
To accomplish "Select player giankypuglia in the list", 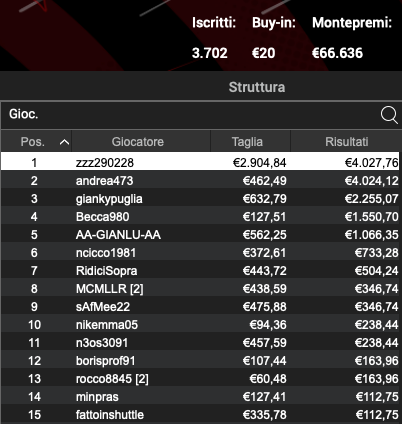I will pyautogui.click(x=200, y=199).
